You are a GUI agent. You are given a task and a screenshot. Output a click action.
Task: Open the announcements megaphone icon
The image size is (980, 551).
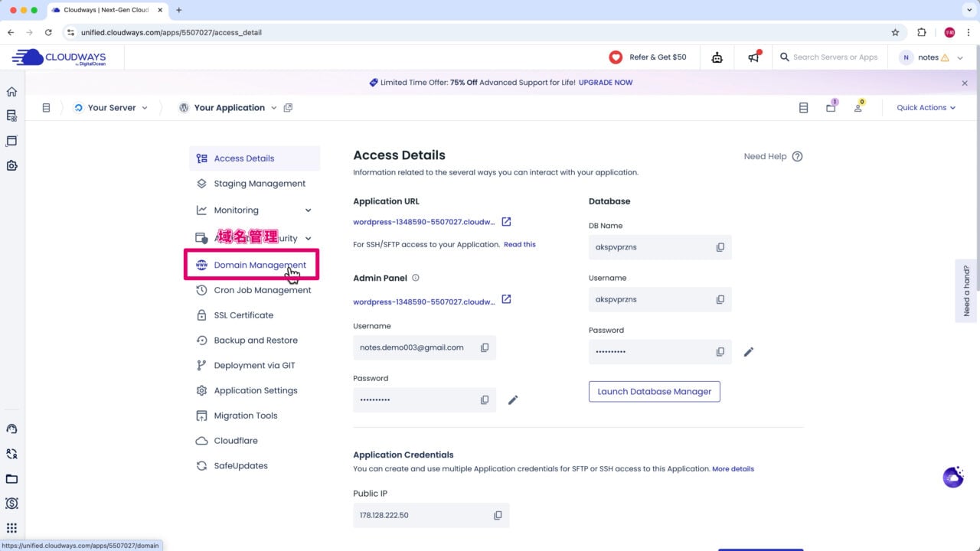coord(753,57)
